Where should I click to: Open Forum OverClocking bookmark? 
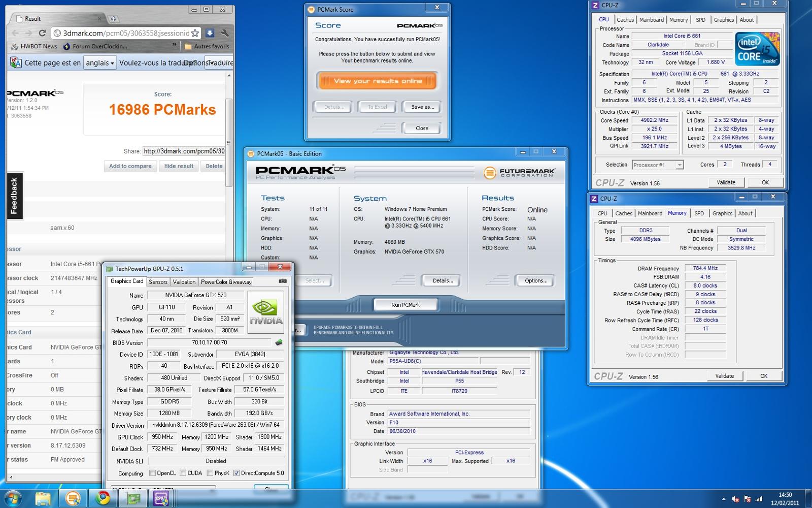pyautogui.click(x=95, y=46)
